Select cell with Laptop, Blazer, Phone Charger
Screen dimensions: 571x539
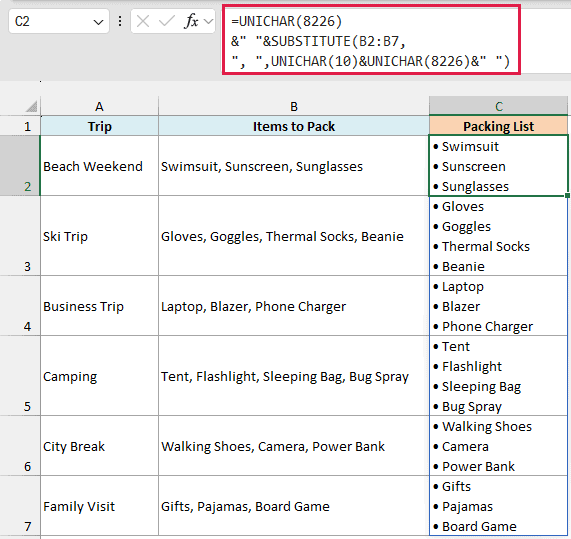coord(294,306)
